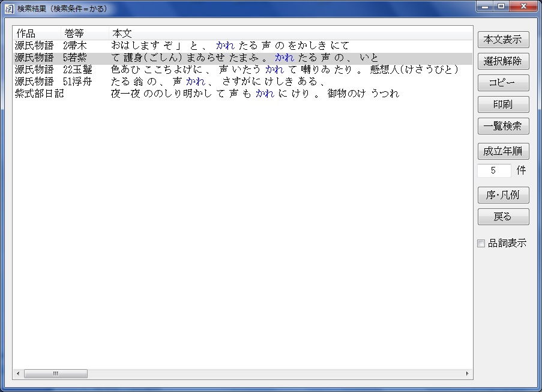Click text 'おはします ぞ」と、かれ たる 声'

pos(190,46)
